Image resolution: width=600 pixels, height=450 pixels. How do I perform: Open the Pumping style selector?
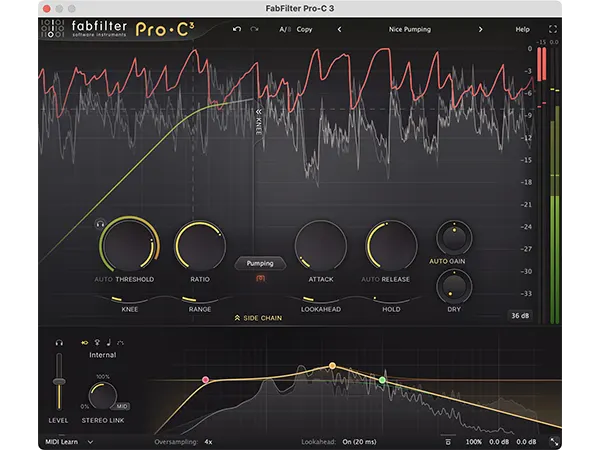pos(260,263)
